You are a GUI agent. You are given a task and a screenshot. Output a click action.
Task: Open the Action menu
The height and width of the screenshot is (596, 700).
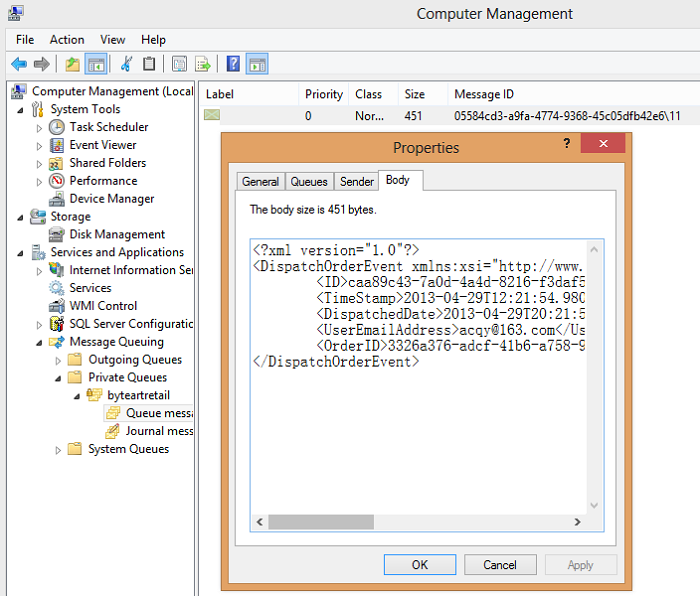click(67, 40)
